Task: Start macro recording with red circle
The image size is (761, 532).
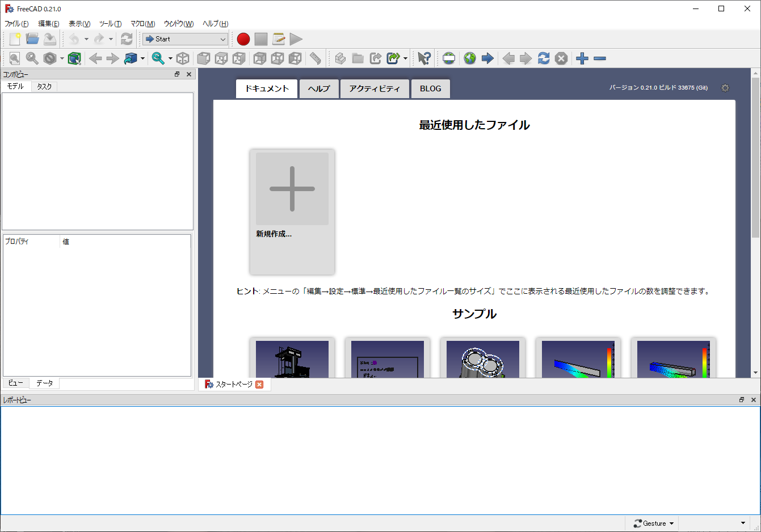Action: point(243,39)
